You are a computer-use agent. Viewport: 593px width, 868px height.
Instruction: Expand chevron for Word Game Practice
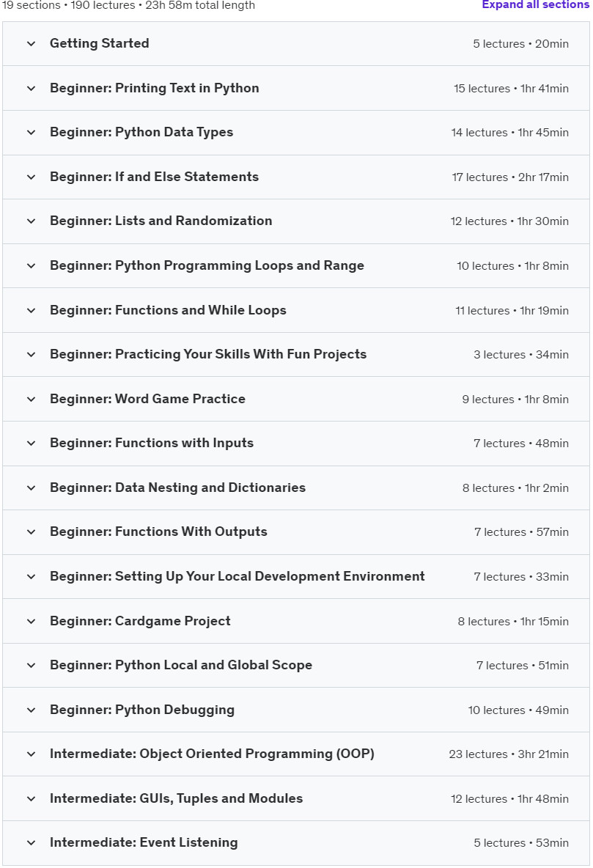coord(32,399)
